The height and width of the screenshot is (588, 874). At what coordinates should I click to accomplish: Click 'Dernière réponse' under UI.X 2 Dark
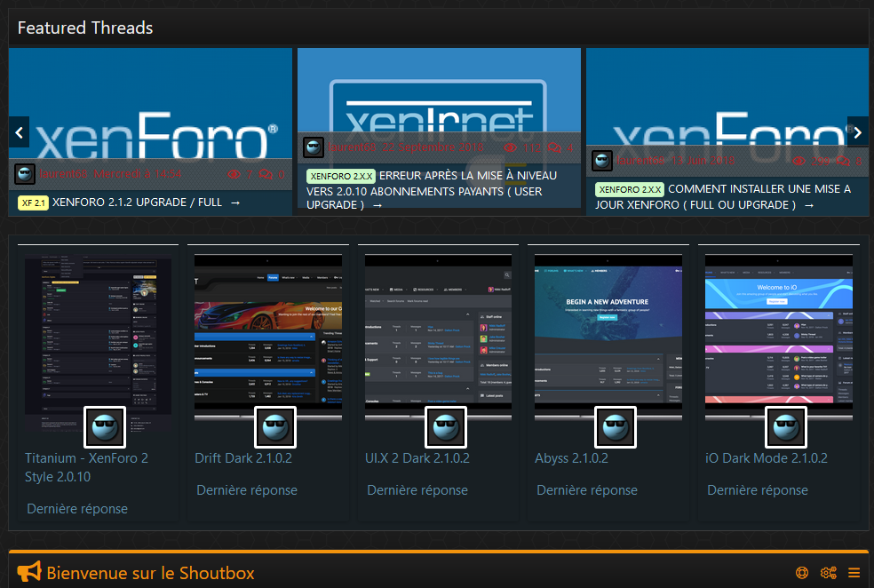[417, 490]
